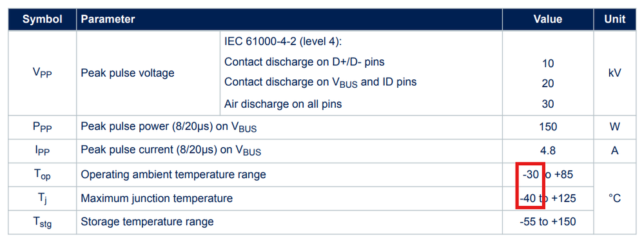Click the Symbol column header
Screen dimensions: 644x242
[42, 19]
